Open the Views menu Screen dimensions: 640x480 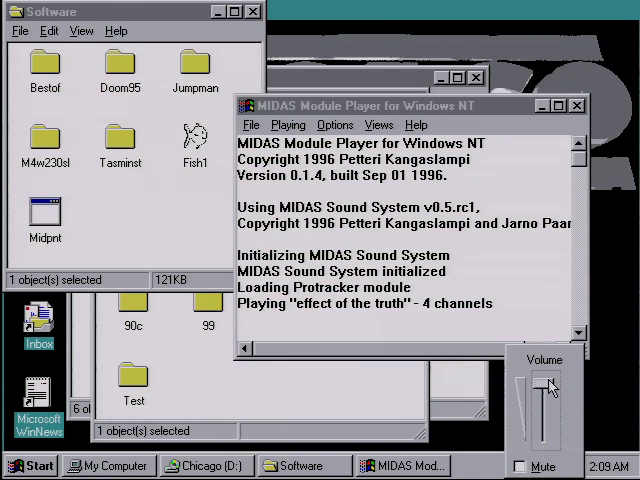pyautogui.click(x=379, y=125)
